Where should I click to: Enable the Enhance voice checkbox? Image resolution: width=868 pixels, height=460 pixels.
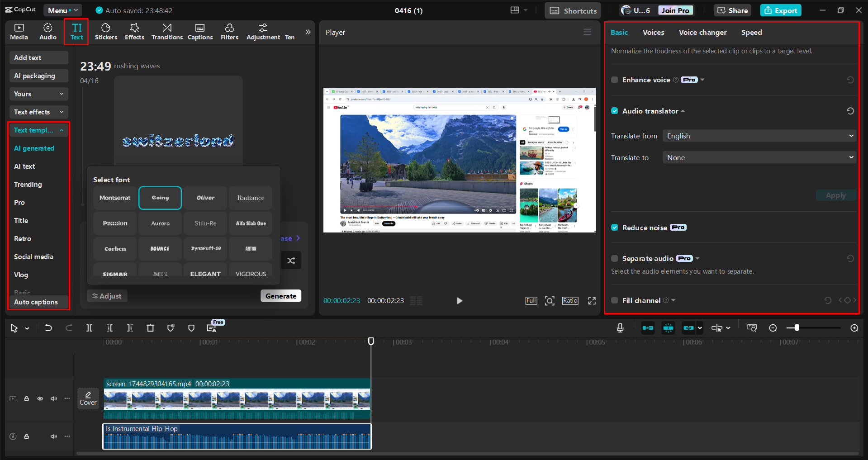[614, 80]
